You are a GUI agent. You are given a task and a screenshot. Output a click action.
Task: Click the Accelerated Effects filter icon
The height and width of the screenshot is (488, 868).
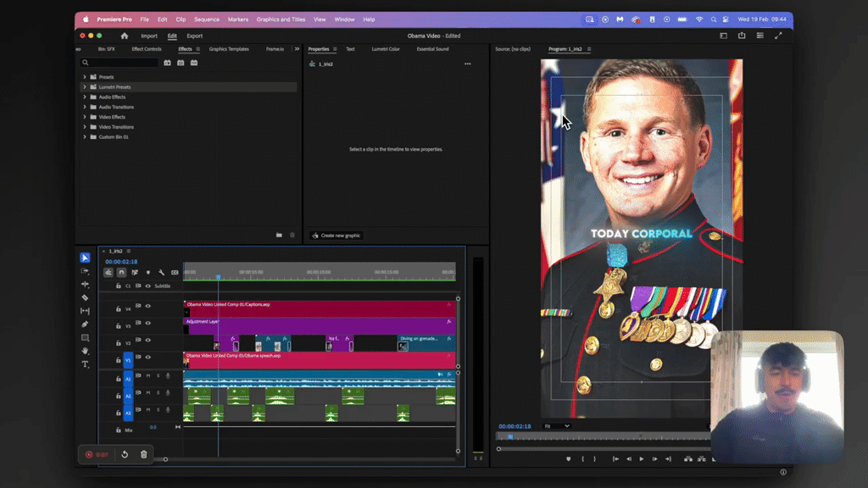167,63
